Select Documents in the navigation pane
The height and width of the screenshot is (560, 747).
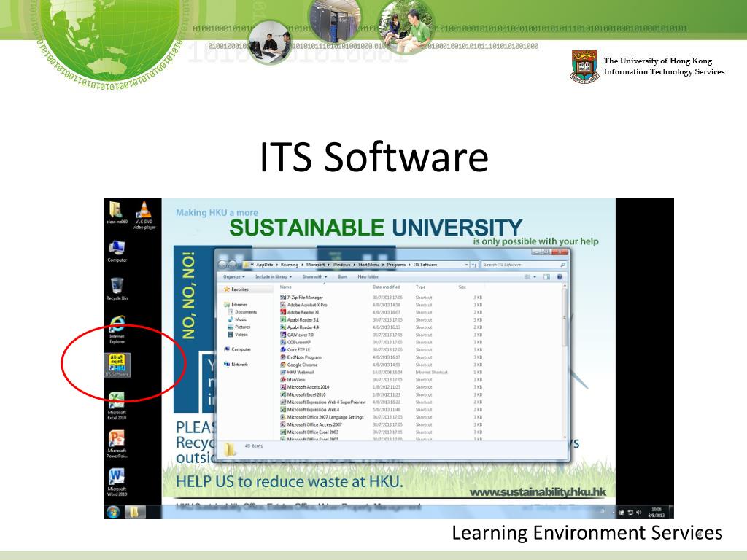(x=242, y=312)
